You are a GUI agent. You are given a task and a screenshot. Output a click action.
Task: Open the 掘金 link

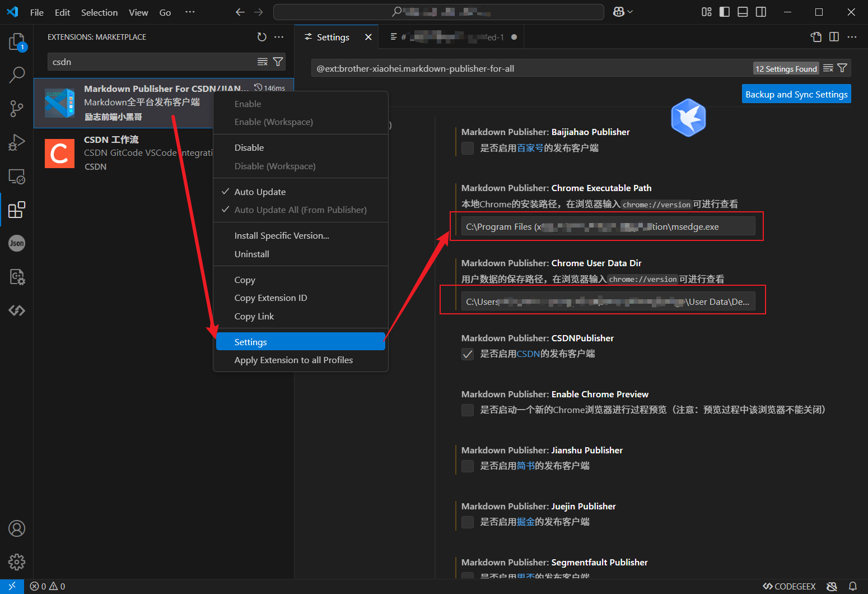point(526,522)
